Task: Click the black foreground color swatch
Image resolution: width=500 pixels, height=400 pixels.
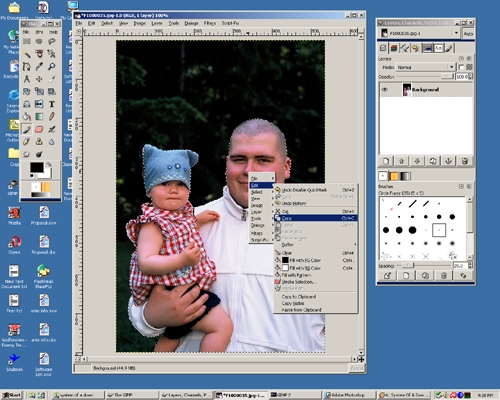Action: click(37, 168)
